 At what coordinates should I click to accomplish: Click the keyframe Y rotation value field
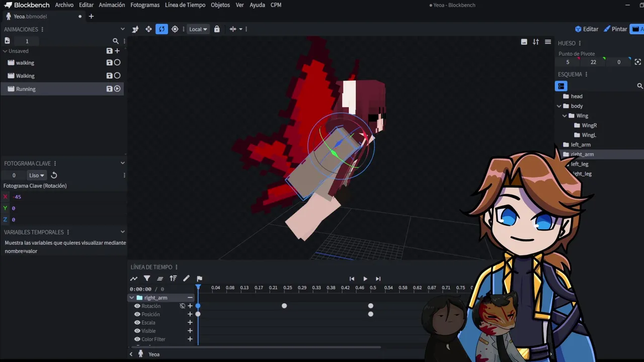pos(68,208)
